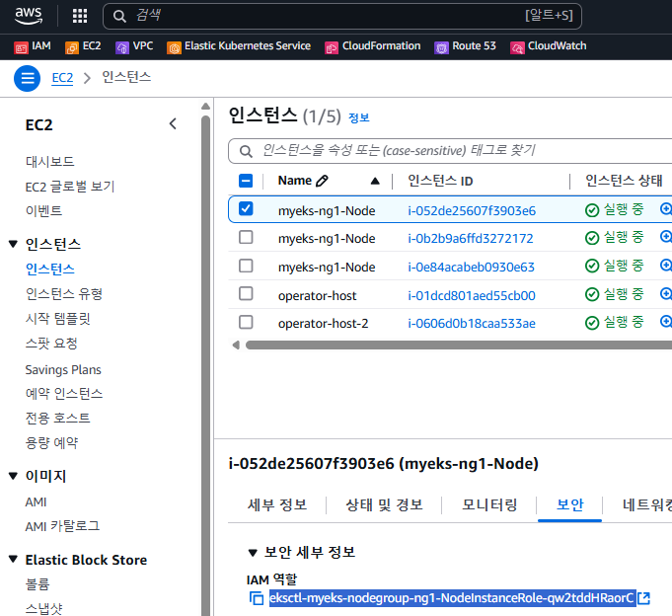Click the magnifier in the instance filter

(x=246, y=151)
